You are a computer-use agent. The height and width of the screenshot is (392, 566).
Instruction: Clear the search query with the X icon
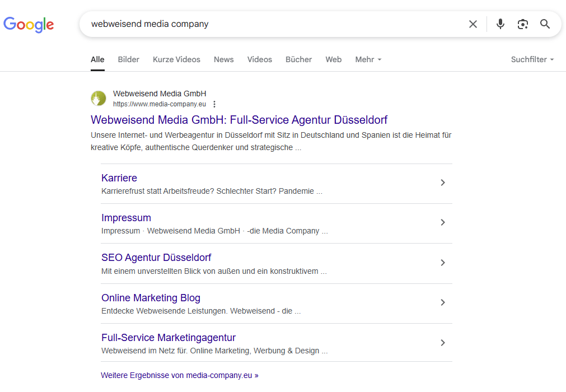coord(473,24)
